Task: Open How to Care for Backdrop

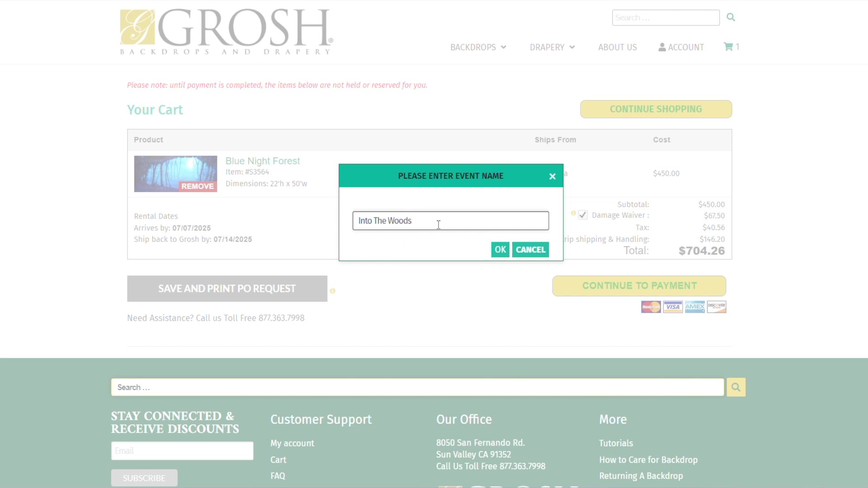Action: [648, 460]
